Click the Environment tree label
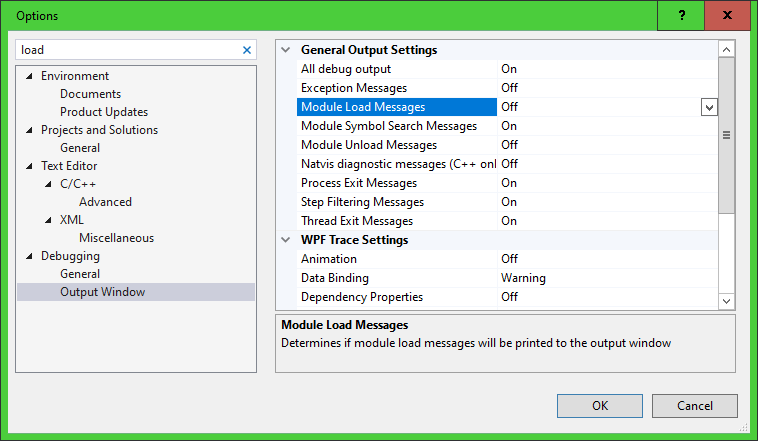The width and height of the screenshot is (758, 441). (x=75, y=76)
